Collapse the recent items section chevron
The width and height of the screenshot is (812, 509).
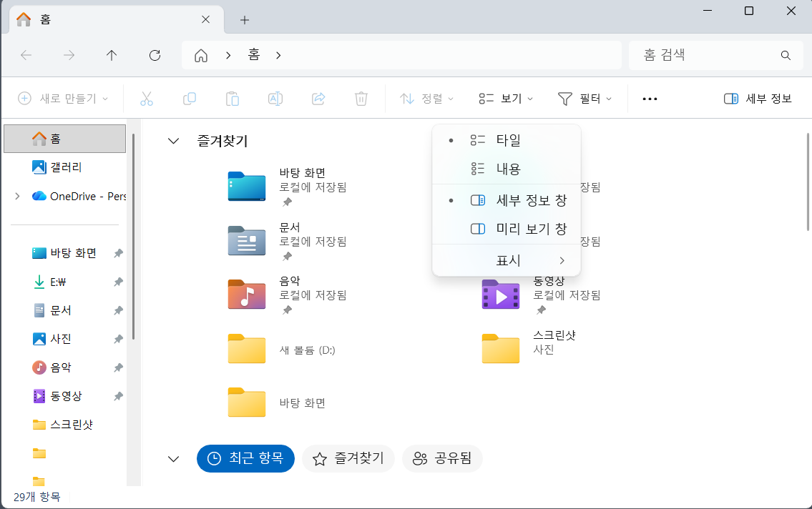173,459
